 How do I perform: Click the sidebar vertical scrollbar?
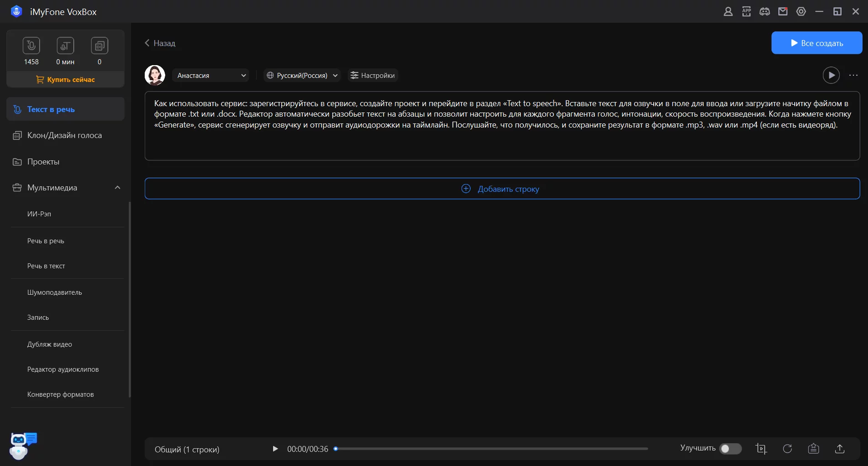coord(130,299)
